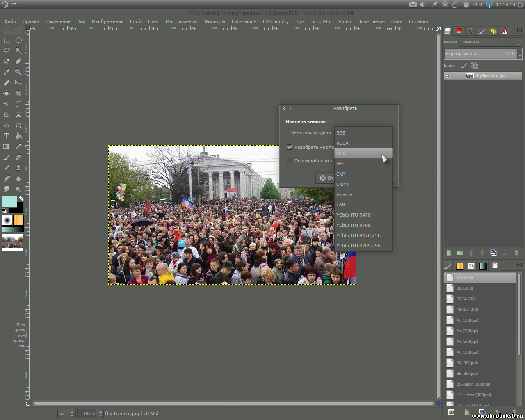Select the Fuzzy Select magic wand tool
Image resolution: width=525 pixels, height=420 pixels.
pos(18,50)
